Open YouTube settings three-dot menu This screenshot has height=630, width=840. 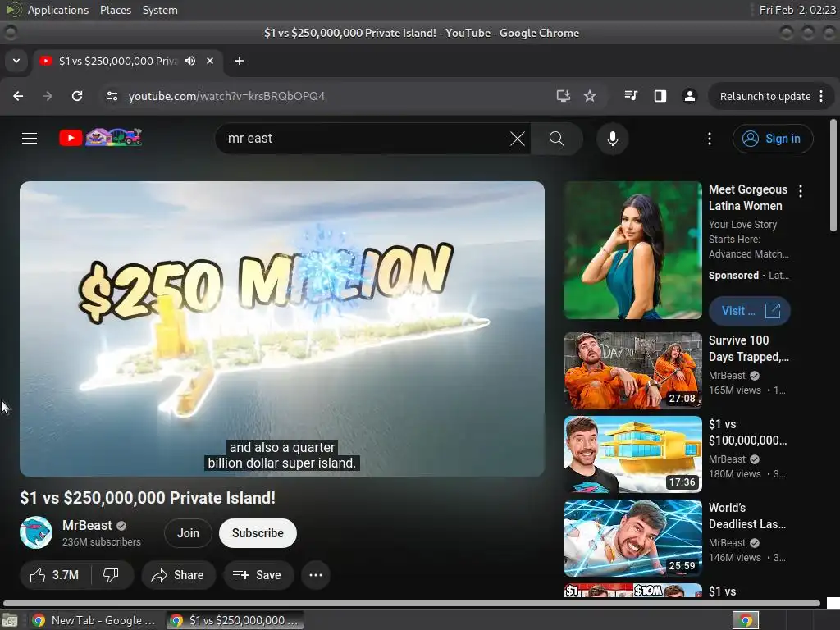710,139
